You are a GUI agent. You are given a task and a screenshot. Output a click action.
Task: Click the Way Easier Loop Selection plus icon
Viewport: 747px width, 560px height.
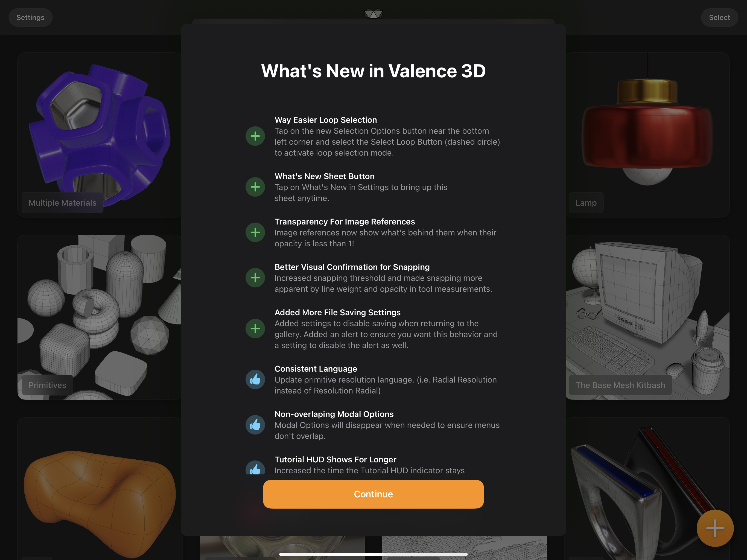(254, 136)
